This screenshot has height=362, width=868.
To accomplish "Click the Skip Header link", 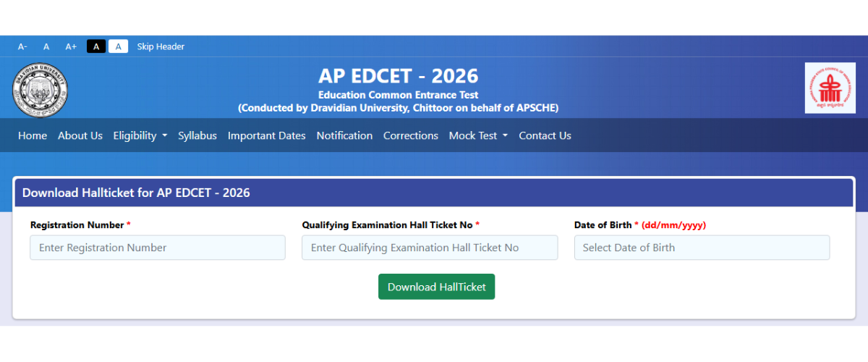I will coord(161,46).
